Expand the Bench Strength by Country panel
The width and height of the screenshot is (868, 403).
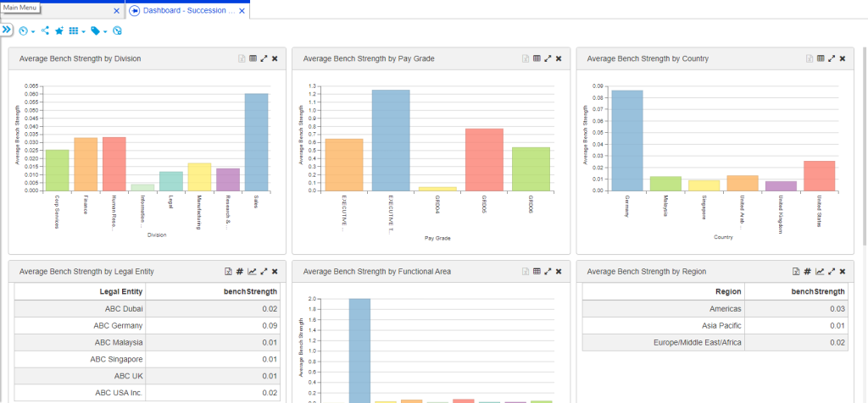pos(831,58)
